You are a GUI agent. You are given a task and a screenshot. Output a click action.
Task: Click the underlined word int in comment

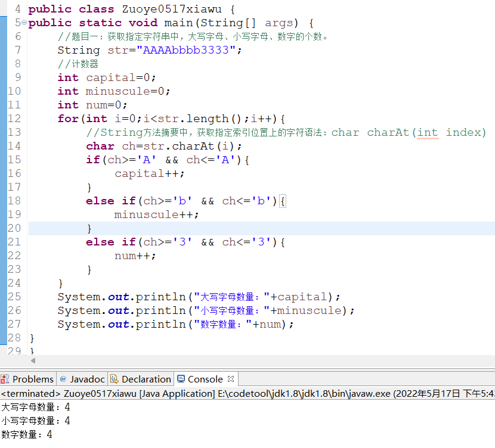click(x=428, y=132)
